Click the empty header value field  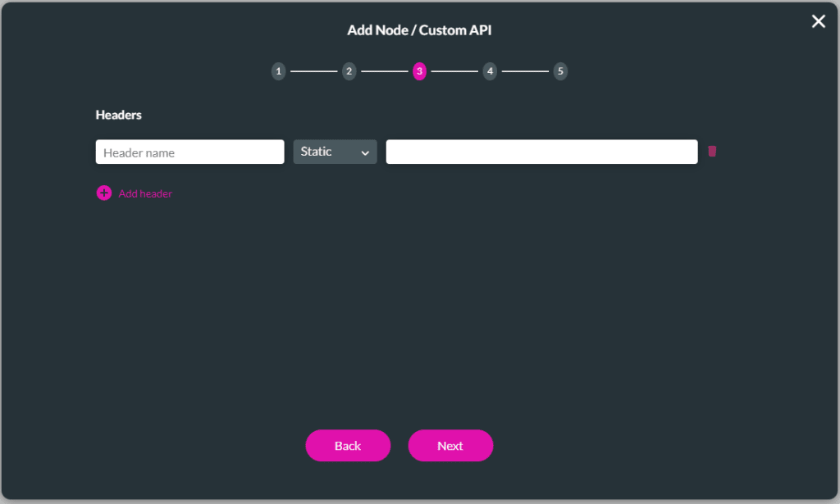pyautogui.click(x=541, y=152)
